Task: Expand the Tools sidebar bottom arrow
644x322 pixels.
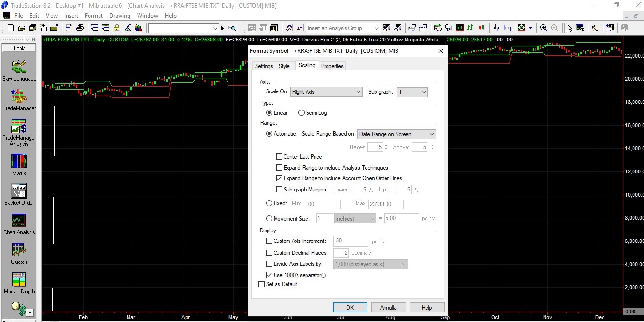Action: point(30,312)
